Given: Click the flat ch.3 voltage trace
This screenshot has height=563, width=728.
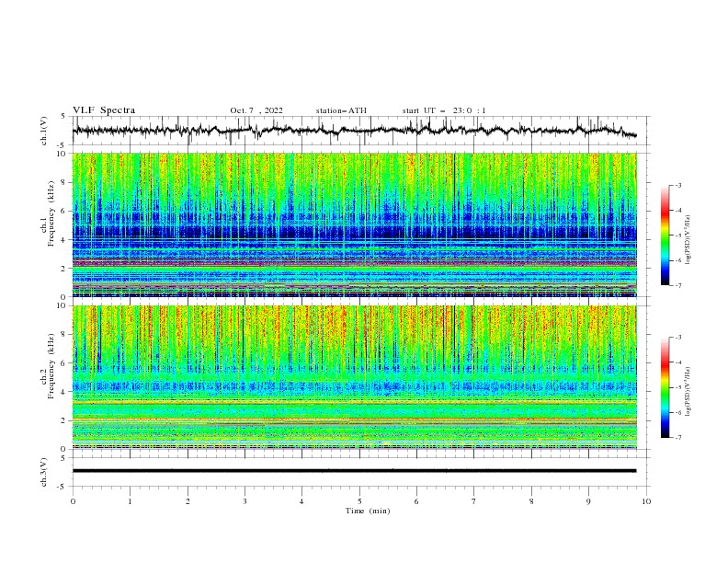Looking at the screenshot, I should pos(354,471).
